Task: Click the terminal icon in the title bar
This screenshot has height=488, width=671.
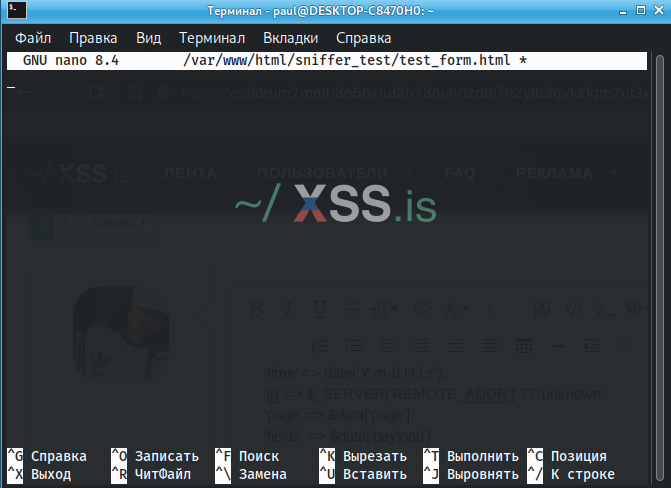Action: [17, 10]
